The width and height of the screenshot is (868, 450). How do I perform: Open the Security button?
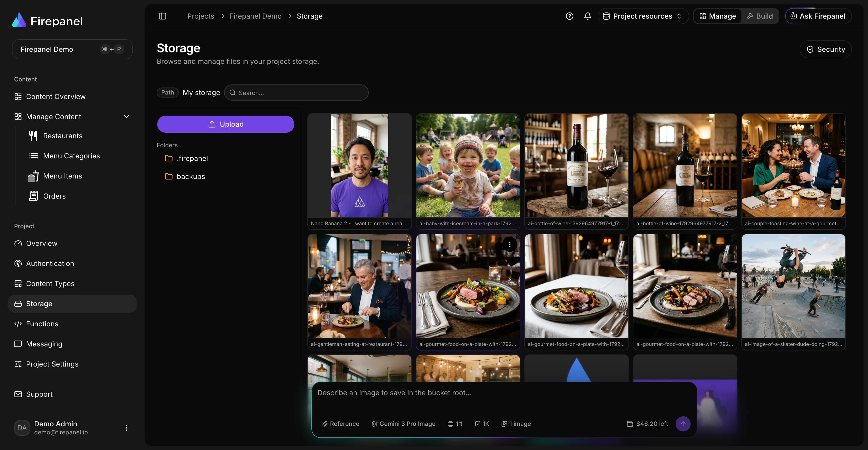click(826, 49)
